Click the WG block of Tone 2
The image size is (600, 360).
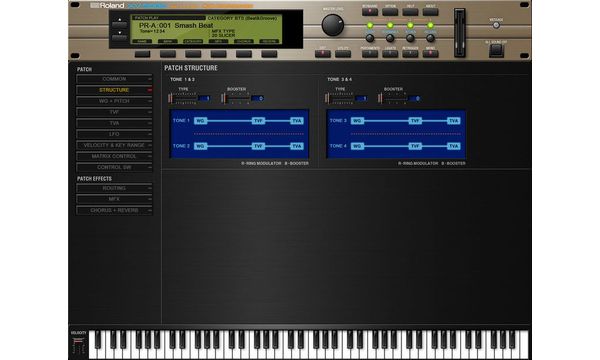click(x=201, y=146)
